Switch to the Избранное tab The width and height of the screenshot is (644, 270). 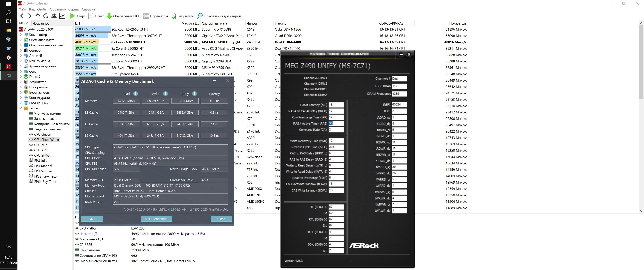click(41, 23)
